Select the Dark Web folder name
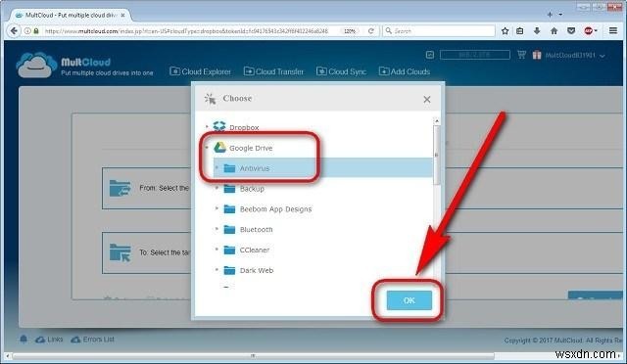Screen dimensions: 627x364 coord(257,270)
